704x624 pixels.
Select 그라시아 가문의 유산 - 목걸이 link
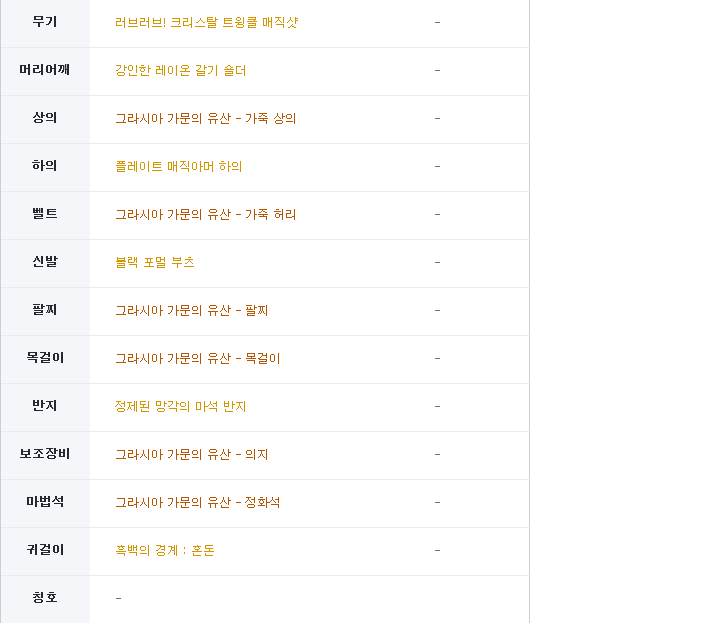[x=197, y=359]
